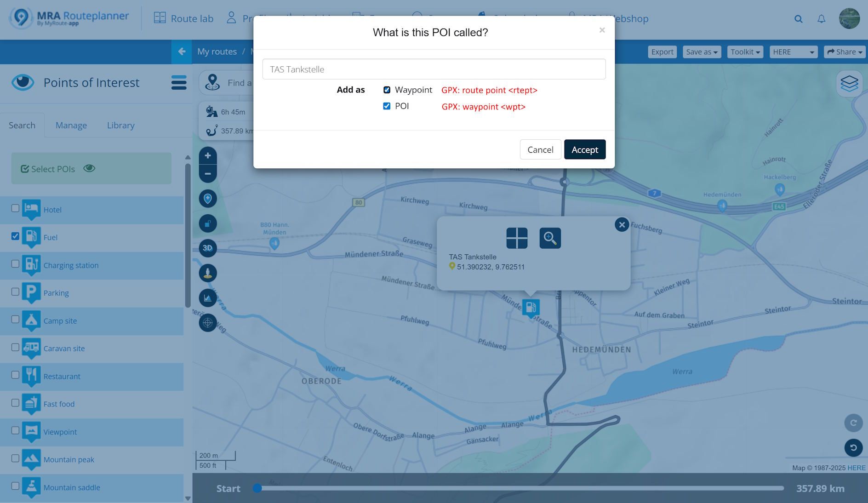Image resolution: width=868 pixels, height=503 pixels.
Task: Click the Restaurant cutlery icon
Action: point(31,376)
